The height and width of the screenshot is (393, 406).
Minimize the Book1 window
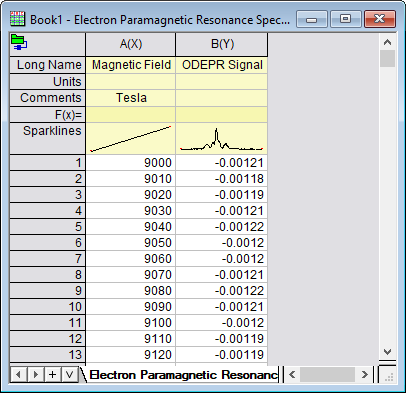point(311,19)
